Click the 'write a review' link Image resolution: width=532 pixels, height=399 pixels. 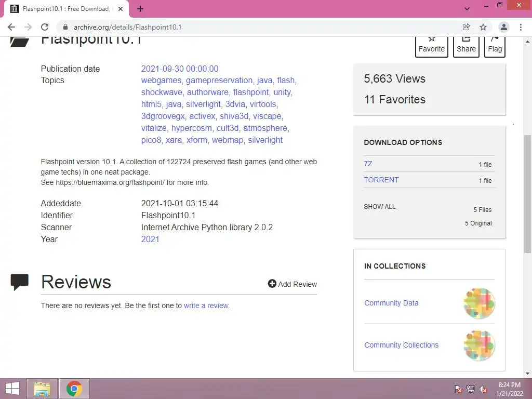206,305
